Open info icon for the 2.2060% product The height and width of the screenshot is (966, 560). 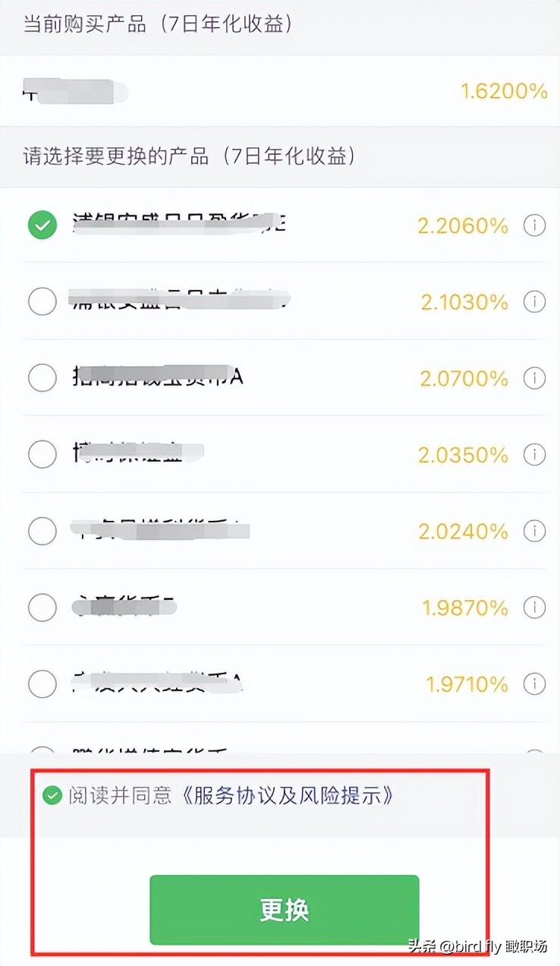click(x=535, y=226)
